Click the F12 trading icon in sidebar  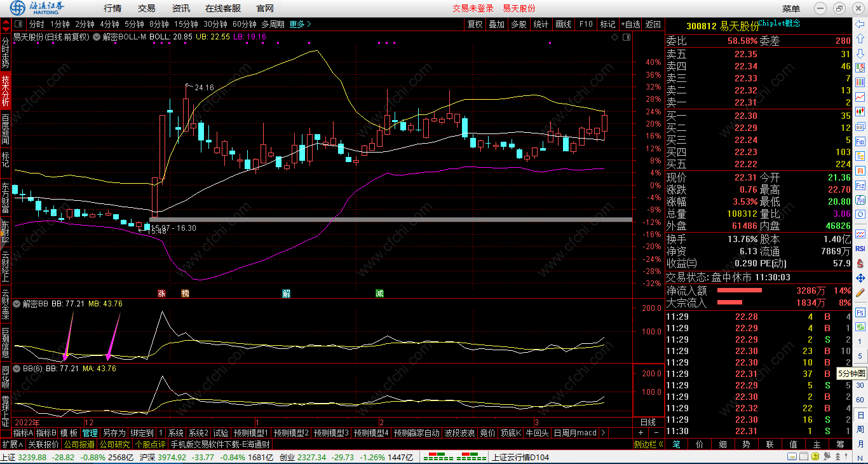tap(860, 184)
